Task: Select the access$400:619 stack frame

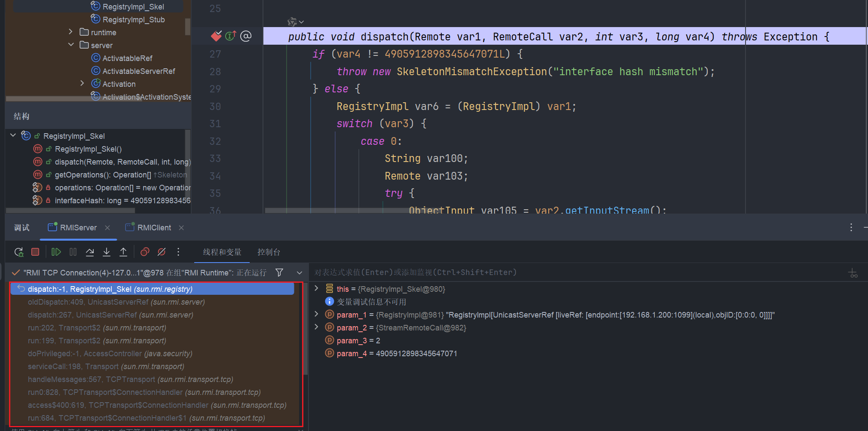Action: 157,405
